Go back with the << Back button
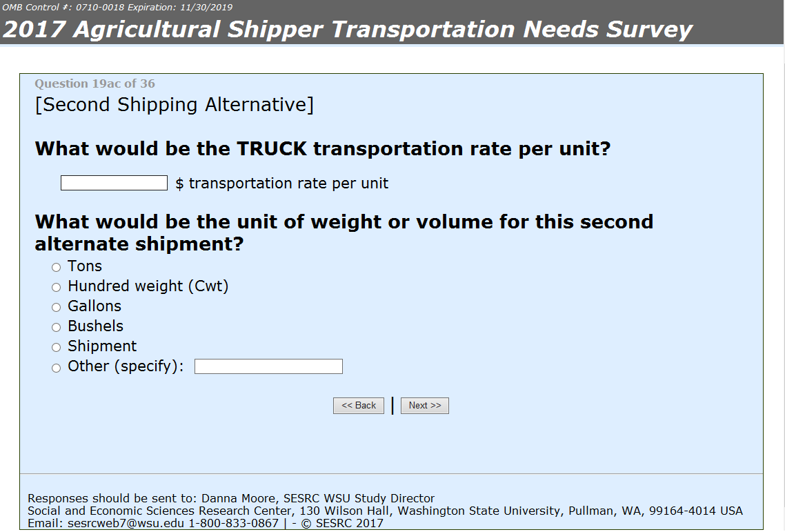785x532 pixels. (359, 406)
